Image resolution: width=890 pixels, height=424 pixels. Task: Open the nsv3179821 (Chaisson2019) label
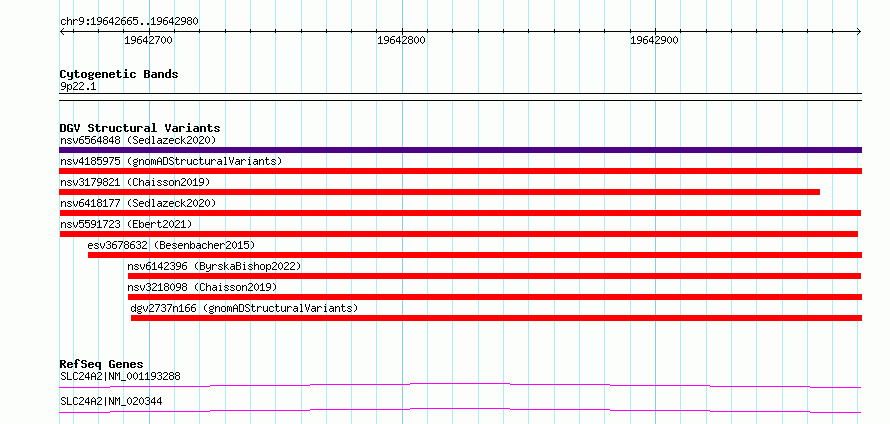coord(135,182)
